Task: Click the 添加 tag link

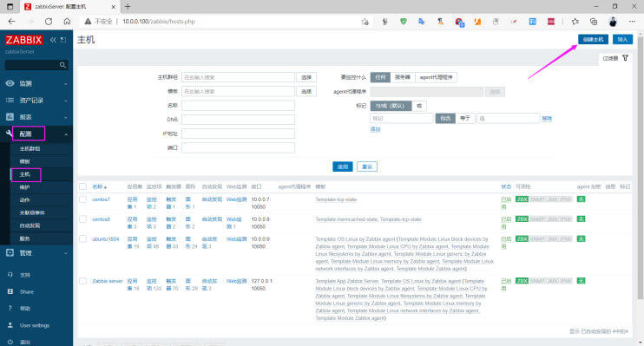Action: point(376,129)
